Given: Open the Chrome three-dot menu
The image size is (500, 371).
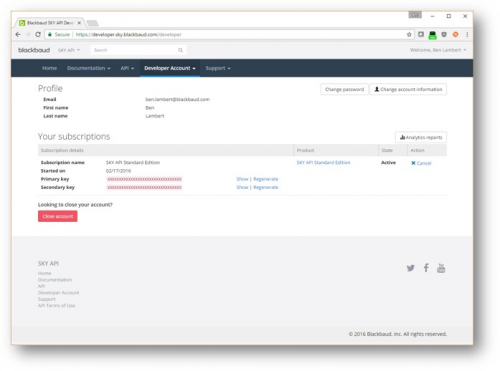Looking at the screenshot, I should tap(467, 34).
